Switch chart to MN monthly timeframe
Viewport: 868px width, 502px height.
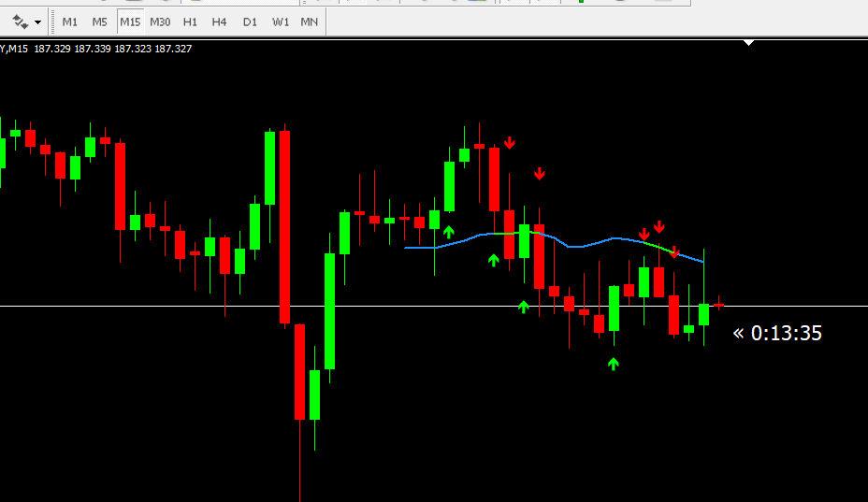[x=309, y=22]
